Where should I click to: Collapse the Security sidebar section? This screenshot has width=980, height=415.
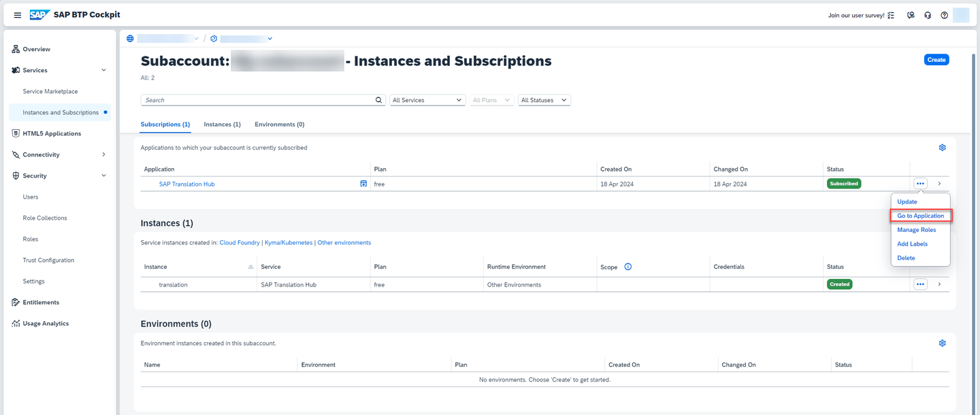click(x=104, y=176)
